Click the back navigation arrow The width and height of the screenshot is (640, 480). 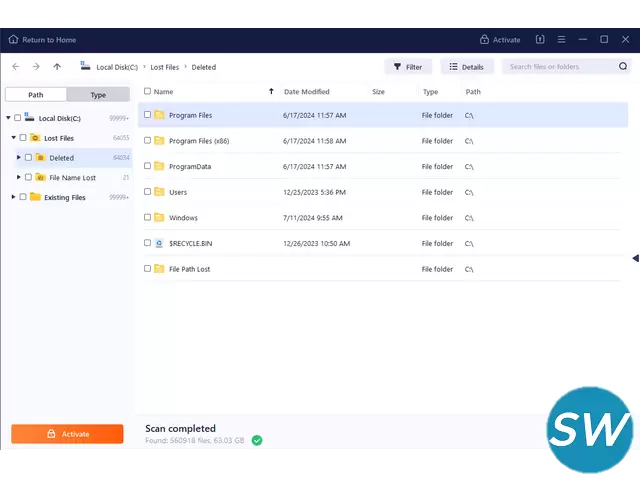pos(15,67)
